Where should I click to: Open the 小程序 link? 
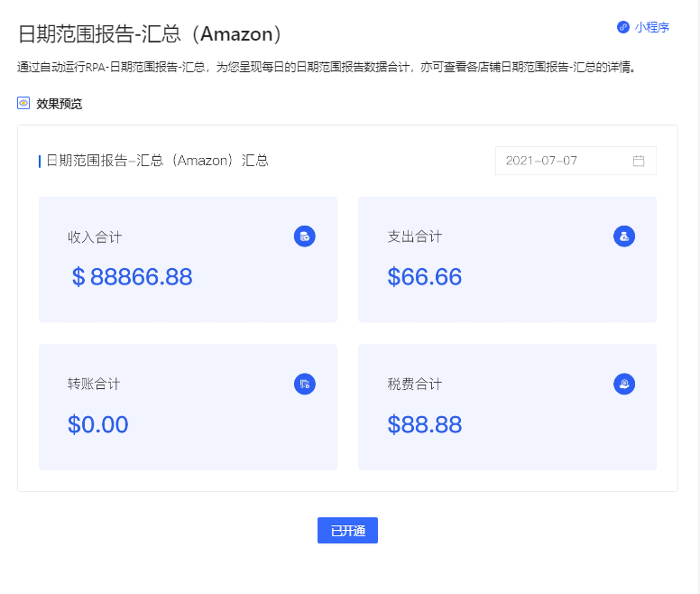point(643,27)
